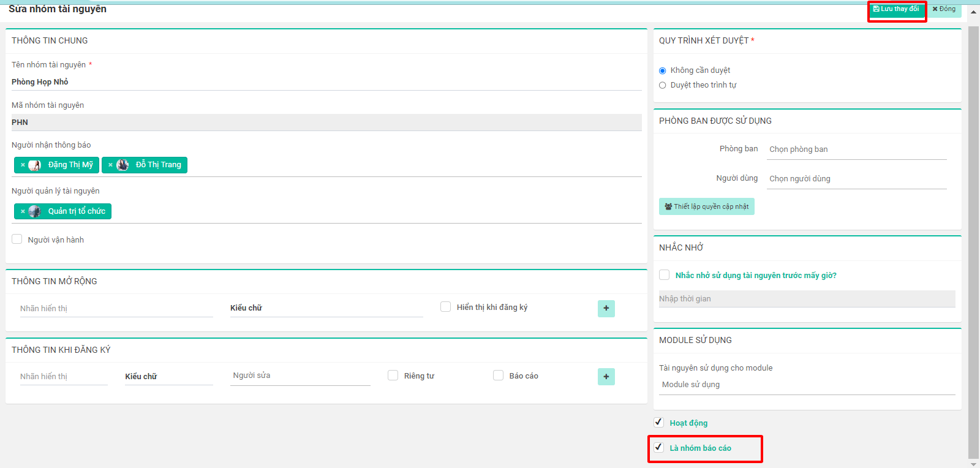The height and width of the screenshot is (468, 980).
Task: Remove Đặng Thị Mỹ from notification recipients
Action: 23,165
